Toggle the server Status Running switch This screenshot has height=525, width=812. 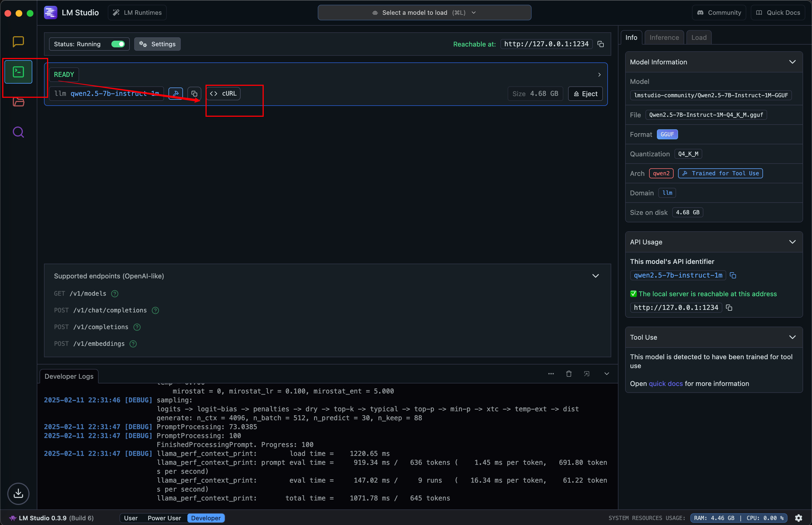(x=118, y=44)
